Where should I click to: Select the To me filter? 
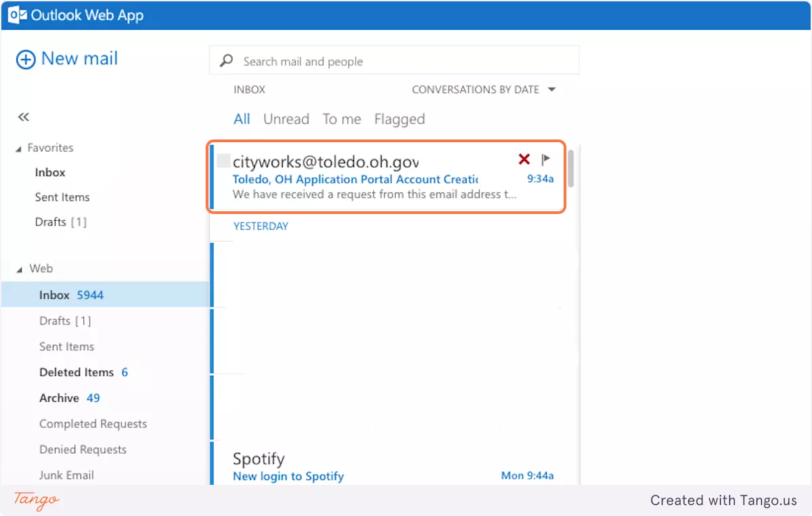(342, 119)
